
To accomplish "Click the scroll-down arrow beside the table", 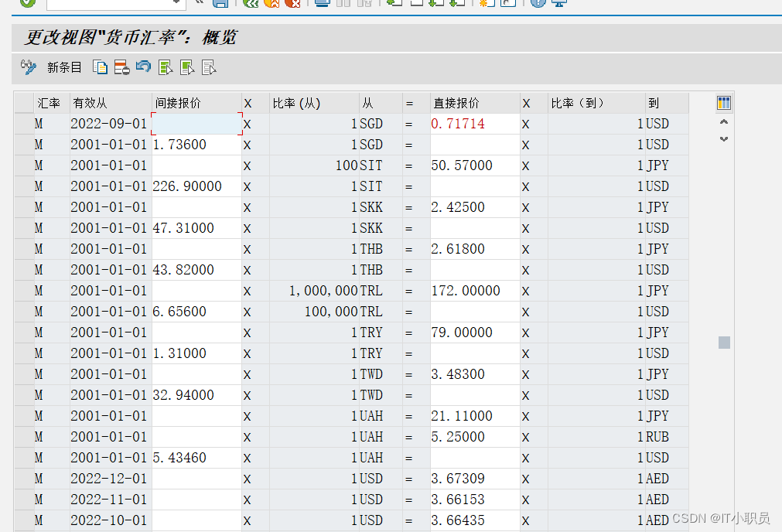I will click(x=724, y=139).
